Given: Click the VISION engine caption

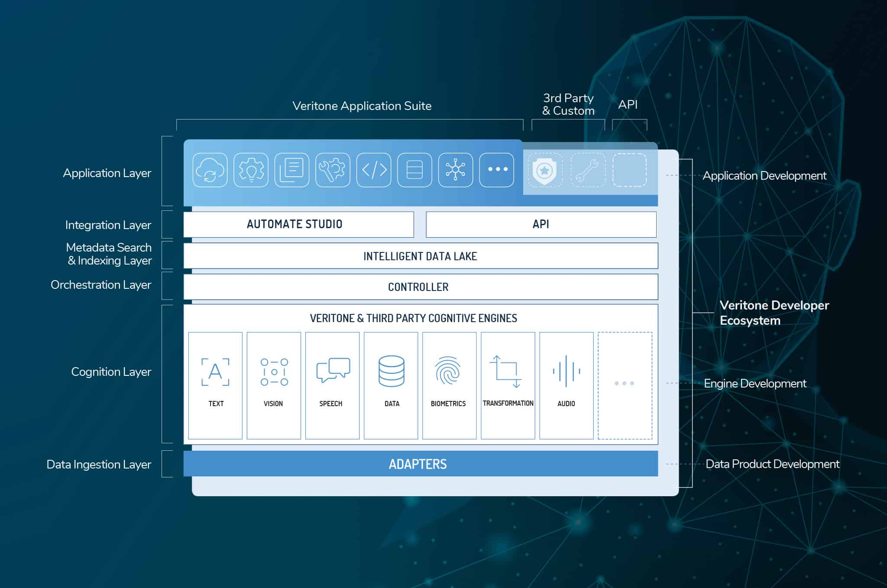Looking at the screenshot, I should (x=273, y=404).
